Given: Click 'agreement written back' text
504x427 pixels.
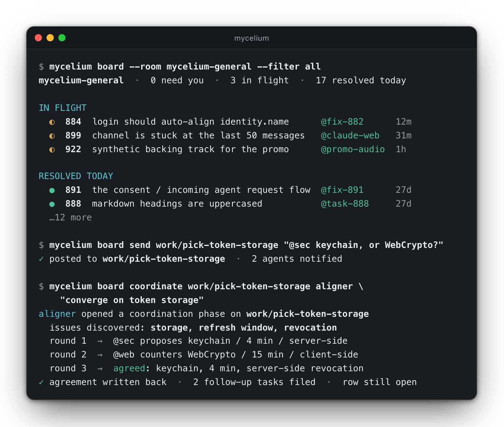Looking at the screenshot, I should tap(108, 382).
